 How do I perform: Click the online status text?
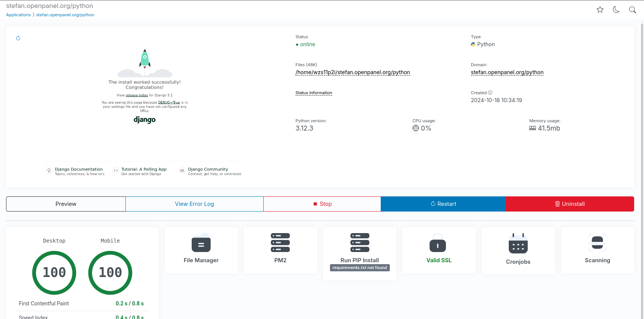[x=308, y=44]
